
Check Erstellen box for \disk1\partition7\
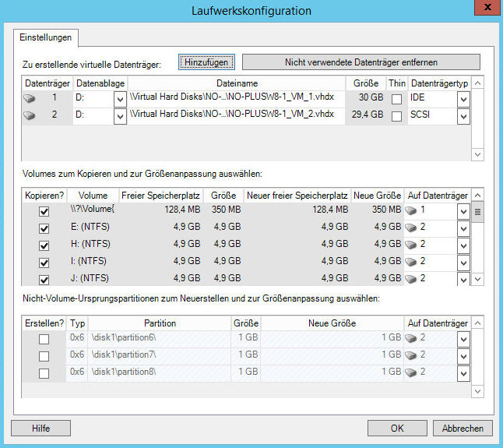point(44,356)
